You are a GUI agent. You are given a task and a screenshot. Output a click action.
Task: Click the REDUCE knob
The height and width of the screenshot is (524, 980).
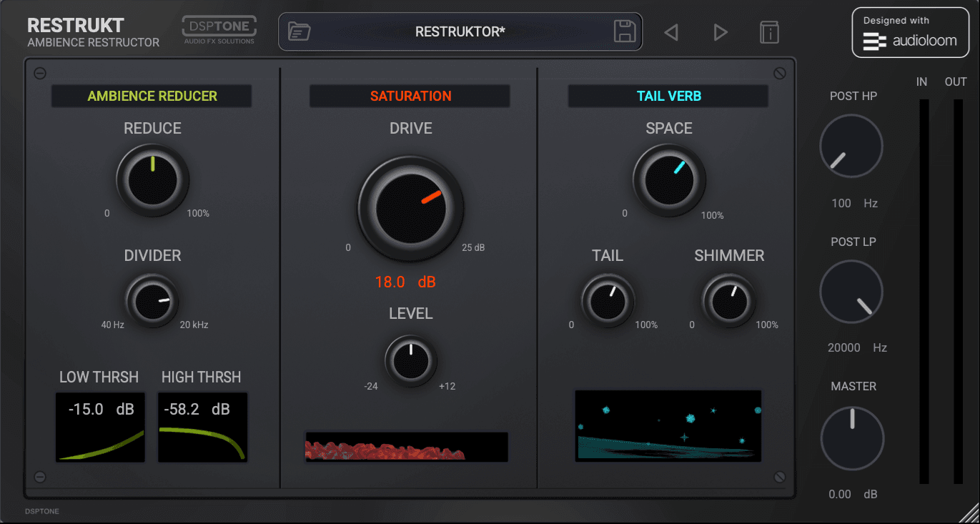click(153, 180)
